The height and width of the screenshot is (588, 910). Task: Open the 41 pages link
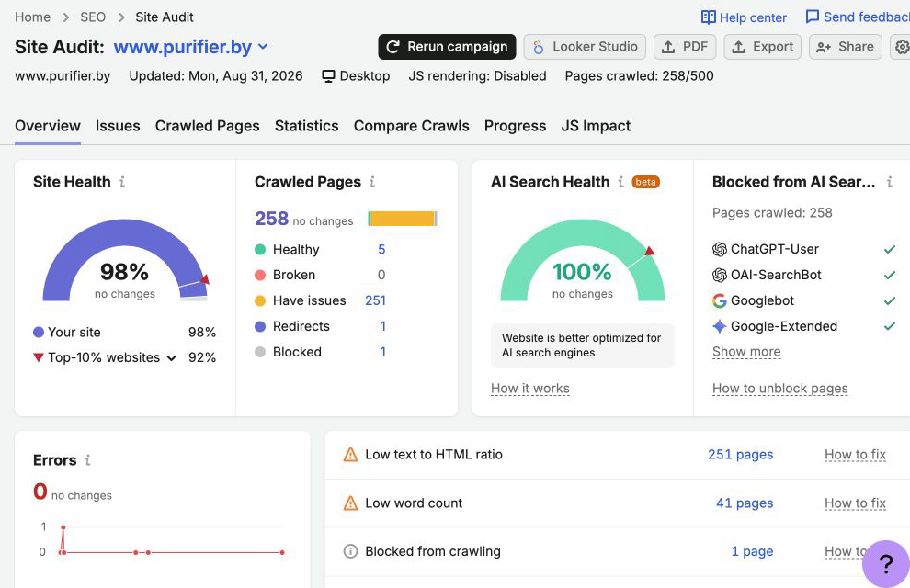745,503
